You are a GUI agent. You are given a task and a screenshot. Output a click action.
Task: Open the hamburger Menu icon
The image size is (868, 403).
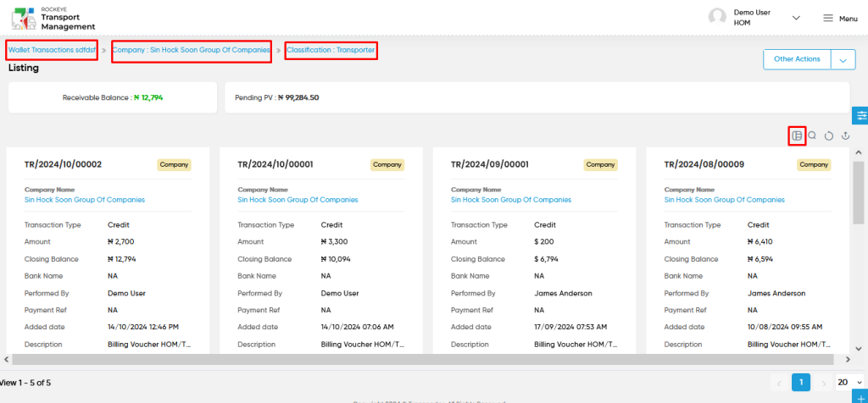pyautogui.click(x=827, y=19)
